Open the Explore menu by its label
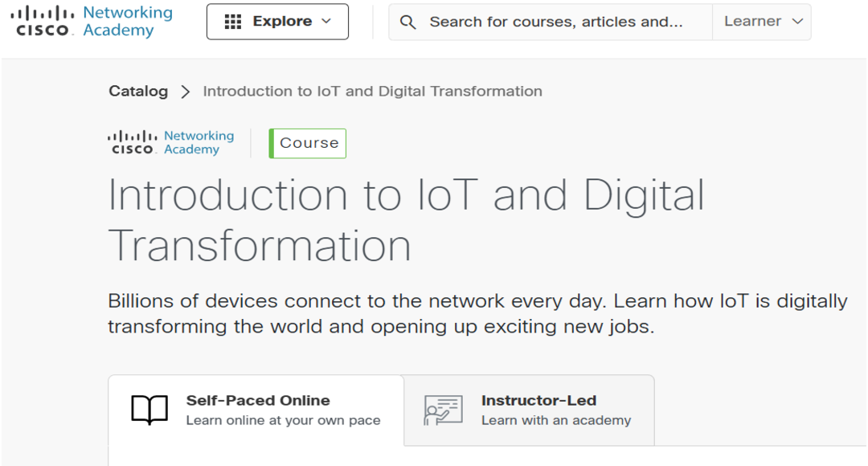Image resolution: width=868 pixels, height=466 pixels. (x=282, y=22)
